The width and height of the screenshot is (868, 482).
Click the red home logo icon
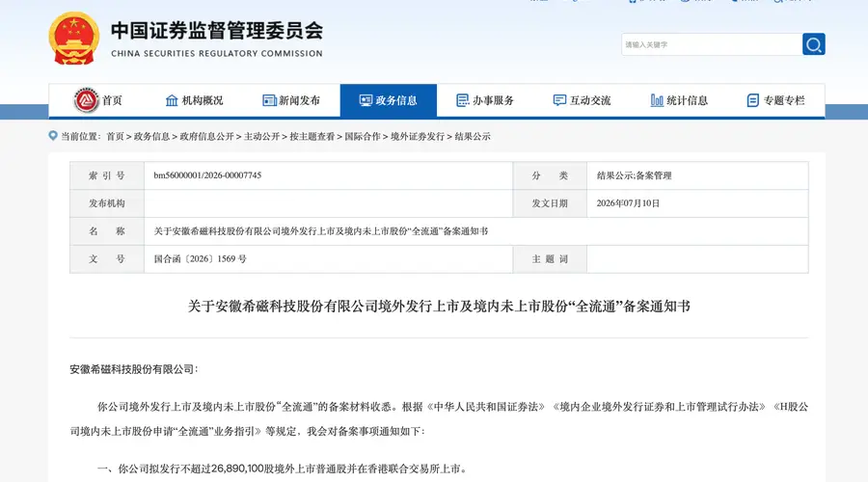click(x=86, y=100)
